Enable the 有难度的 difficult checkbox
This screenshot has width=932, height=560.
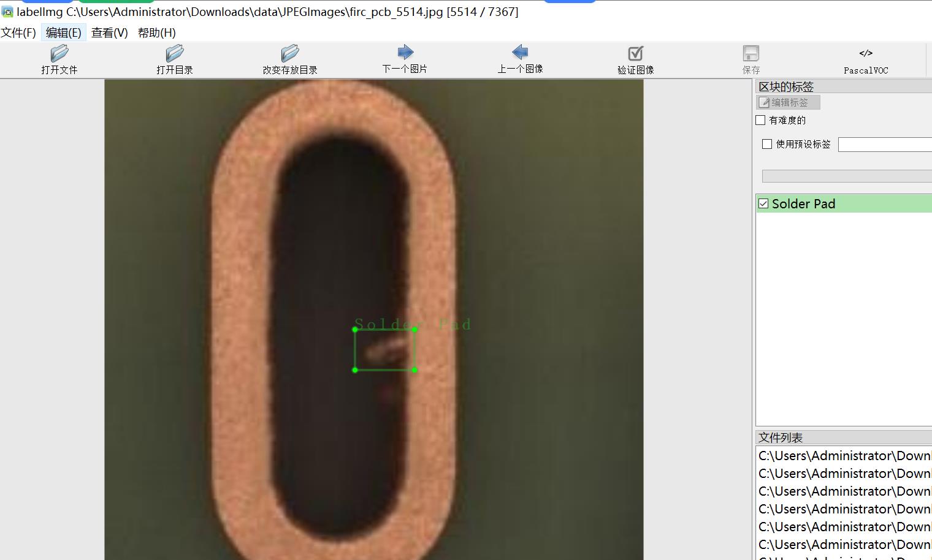(761, 120)
